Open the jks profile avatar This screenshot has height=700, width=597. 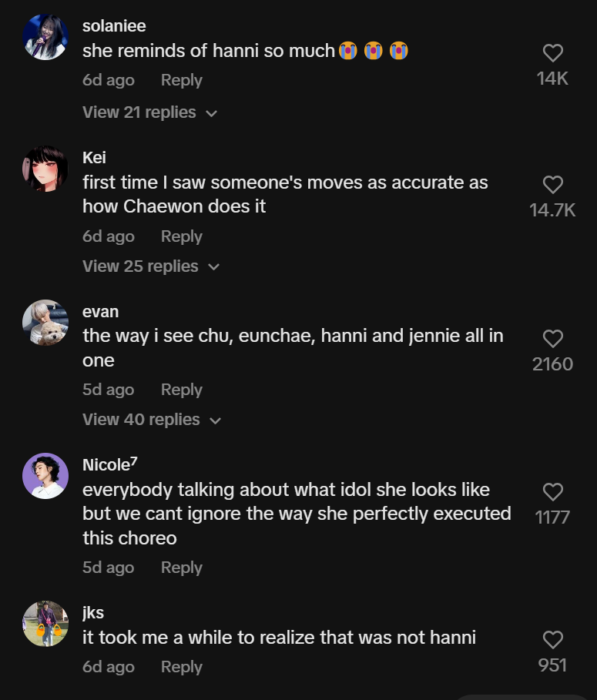tap(45, 624)
